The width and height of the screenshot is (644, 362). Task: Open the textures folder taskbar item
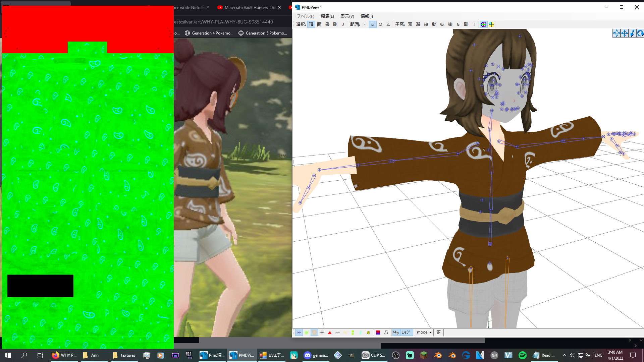pos(124,355)
